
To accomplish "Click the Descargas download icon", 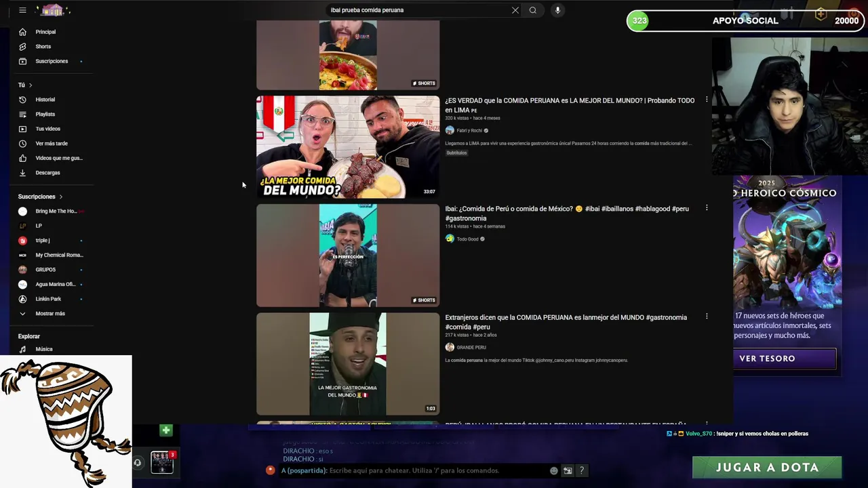I will pos(22,173).
